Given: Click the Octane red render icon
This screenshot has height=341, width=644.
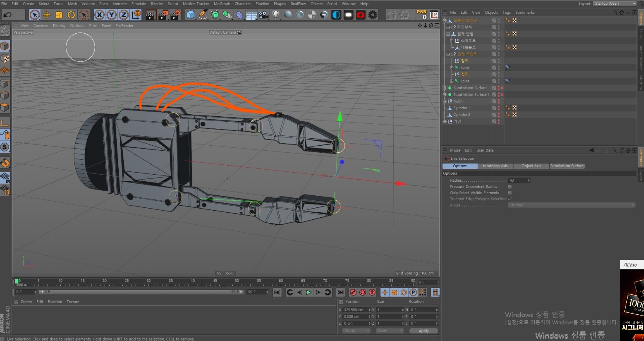Looking at the screenshot, I should (x=361, y=15).
